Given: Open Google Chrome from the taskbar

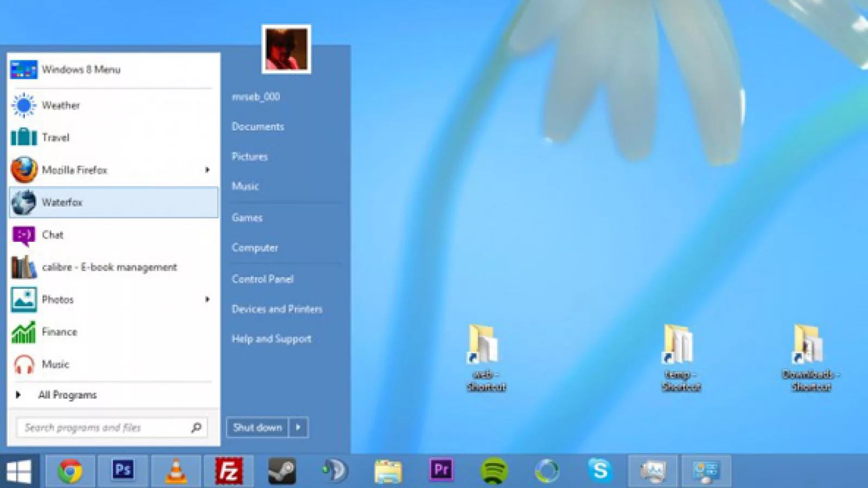Looking at the screenshot, I should [x=70, y=471].
